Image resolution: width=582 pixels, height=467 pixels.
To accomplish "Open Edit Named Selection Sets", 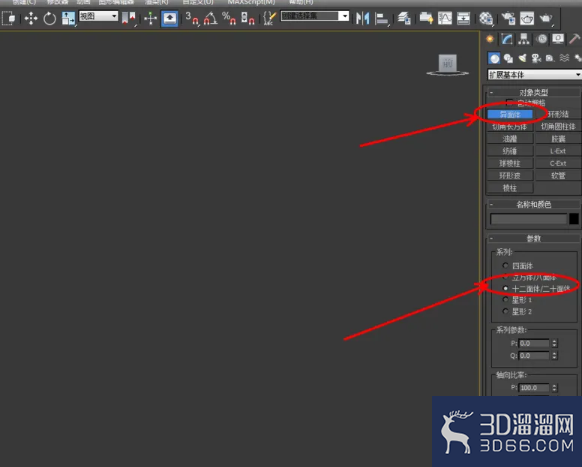I will point(269,18).
